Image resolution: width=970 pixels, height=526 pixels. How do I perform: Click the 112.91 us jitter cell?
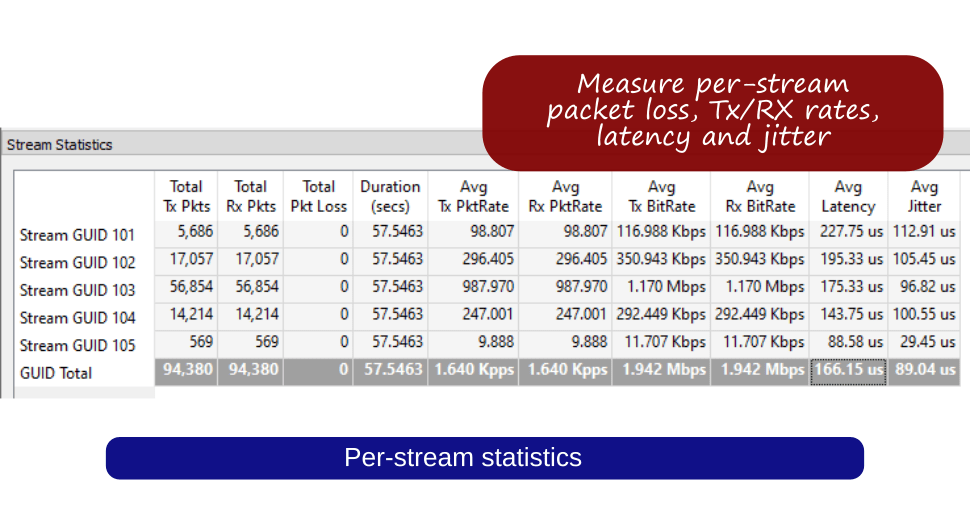tap(924, 233)
